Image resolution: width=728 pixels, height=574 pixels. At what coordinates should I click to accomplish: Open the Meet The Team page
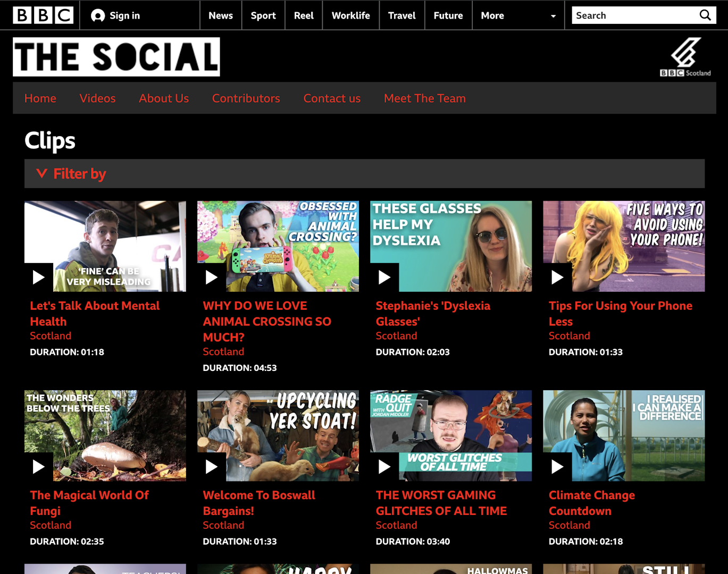click(x=425, y=98)
